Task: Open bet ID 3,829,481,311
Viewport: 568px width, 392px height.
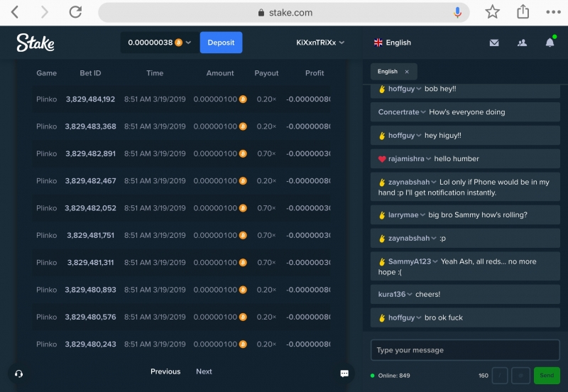Action: (x=90, y=262)
